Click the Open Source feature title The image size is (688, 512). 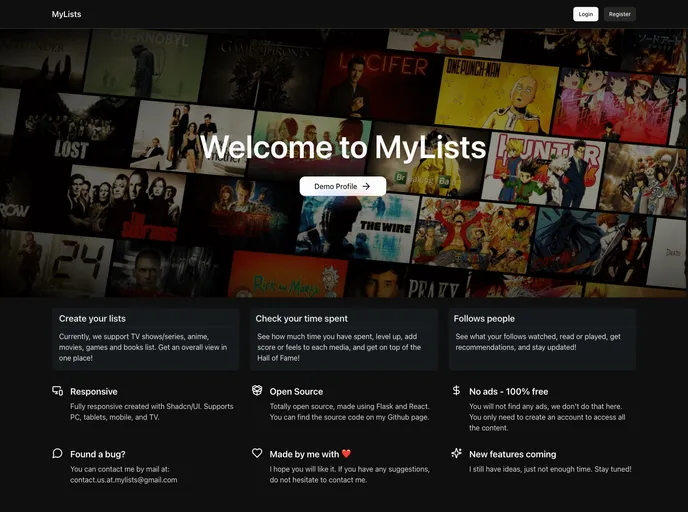coord(296,391)
